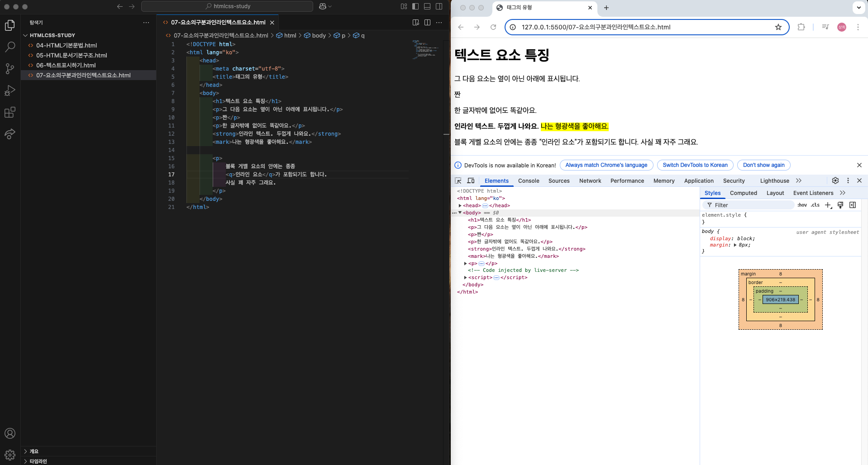Switch to the Console tab
Screen dimensions: 868x465
tap(529, 181)
